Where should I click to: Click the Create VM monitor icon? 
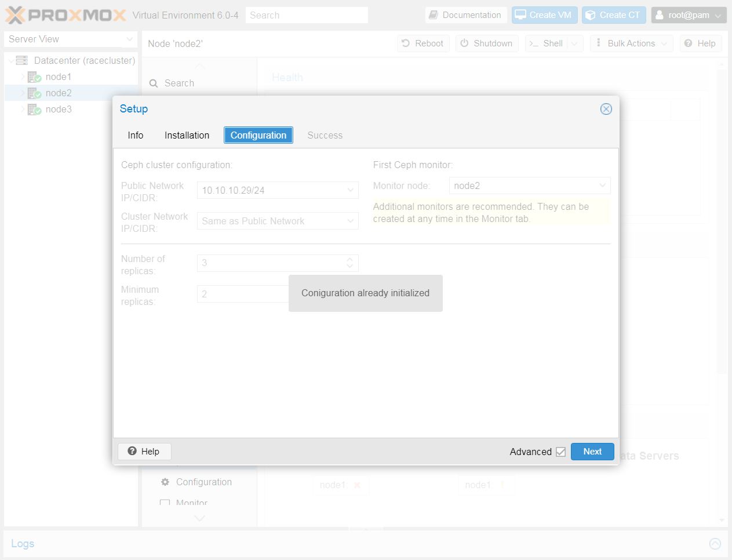point(520,15)
